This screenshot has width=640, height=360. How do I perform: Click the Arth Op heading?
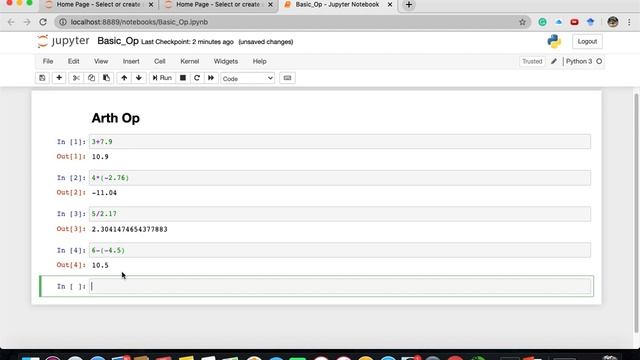tap(116, 118)
